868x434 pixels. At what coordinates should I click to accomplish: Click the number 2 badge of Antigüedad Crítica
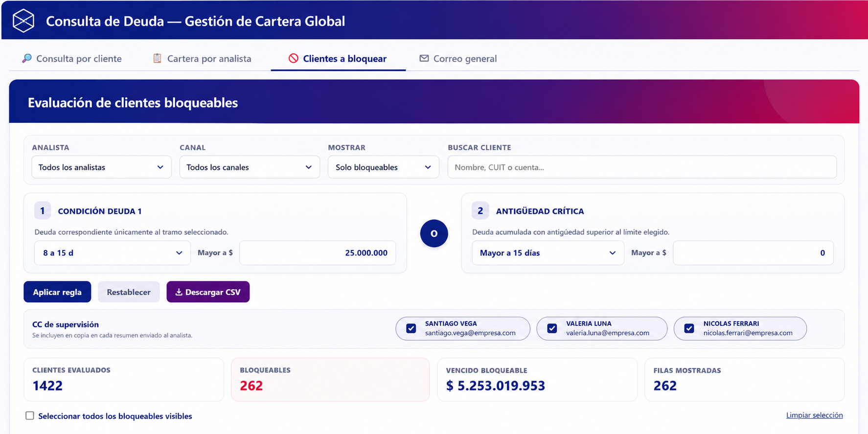(x=480, y=211)
